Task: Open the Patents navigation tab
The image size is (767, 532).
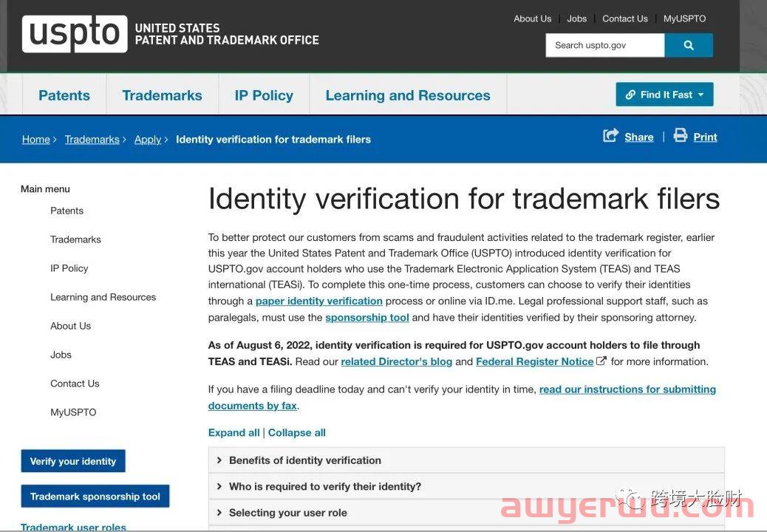Action: (64, 95)
